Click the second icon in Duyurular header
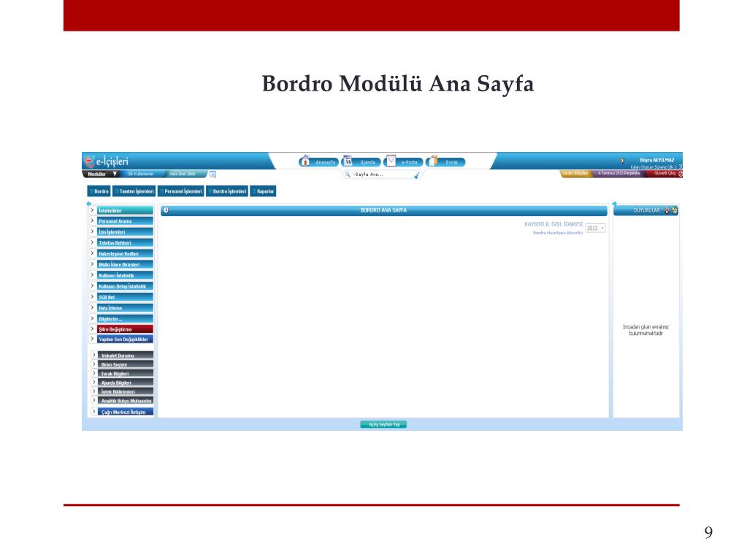 pyautogui.click(x=675, y=210)
